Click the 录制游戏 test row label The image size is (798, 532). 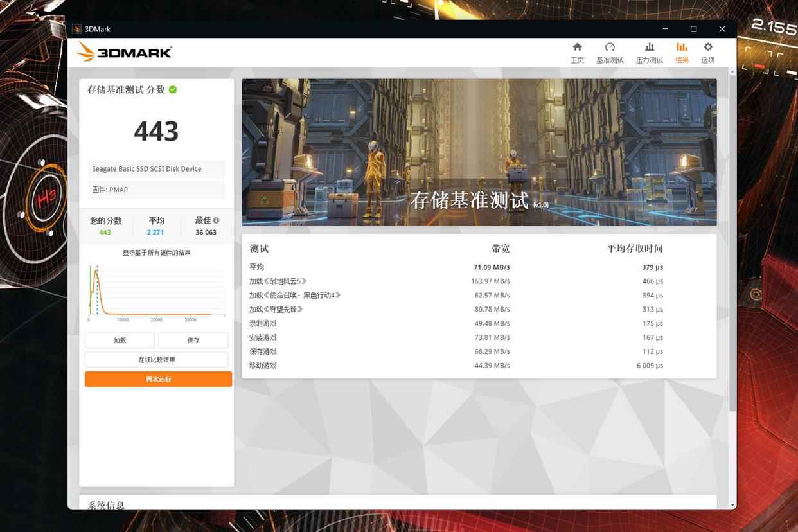[x=263, y=323]
